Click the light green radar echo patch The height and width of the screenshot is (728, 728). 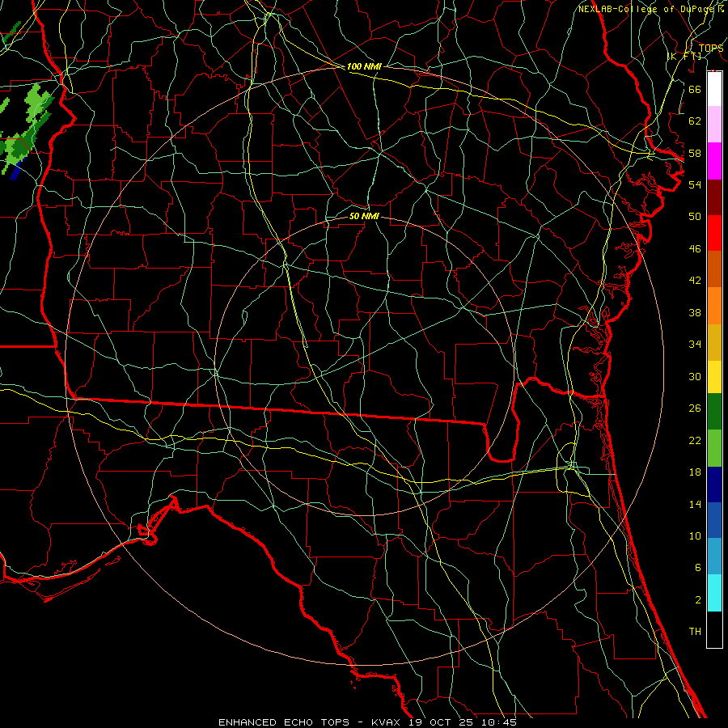coord(36,104)
